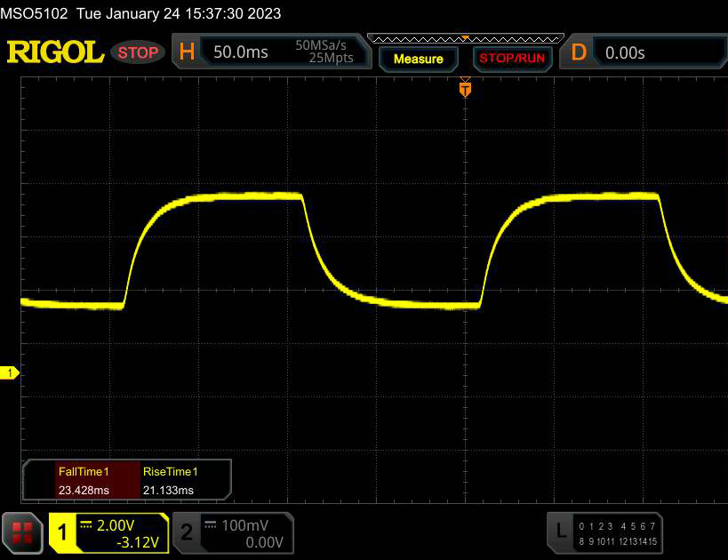The width and height of the screenshot is (728, 560).
Task: Toggle channel 1 using its yellow label
Action: tap(62, 532)
